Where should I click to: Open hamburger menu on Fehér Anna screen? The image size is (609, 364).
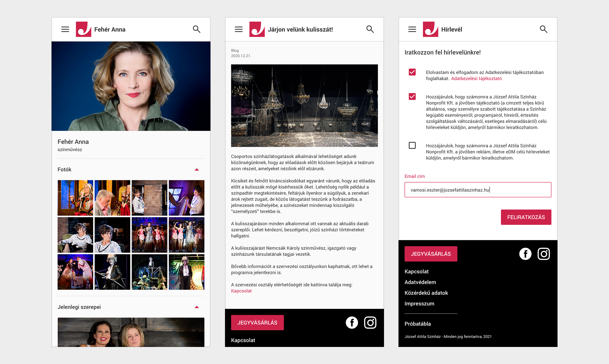click(x=65, y=29)
